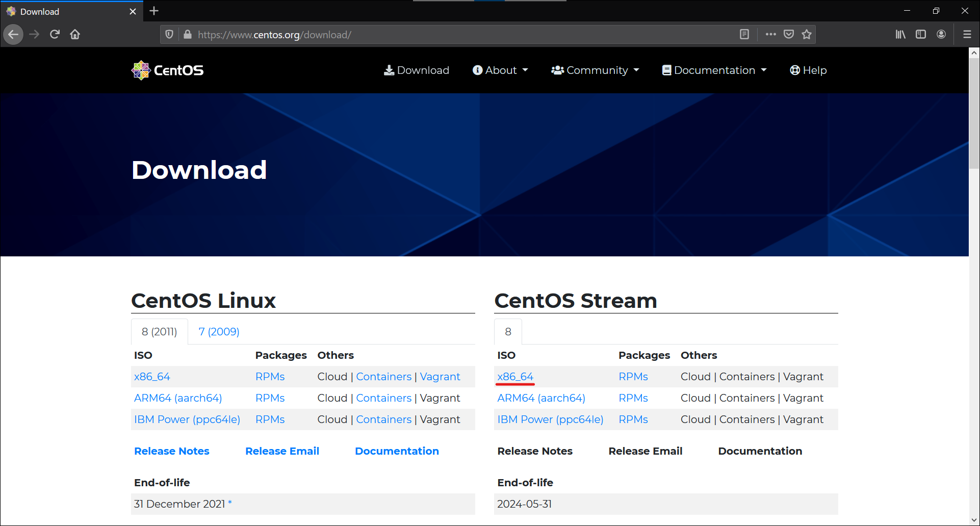The height and width of the screenshot is (526, 980).
Task: Select the CentOS Stream 8 tab
Action: click(x=508, y=332)
